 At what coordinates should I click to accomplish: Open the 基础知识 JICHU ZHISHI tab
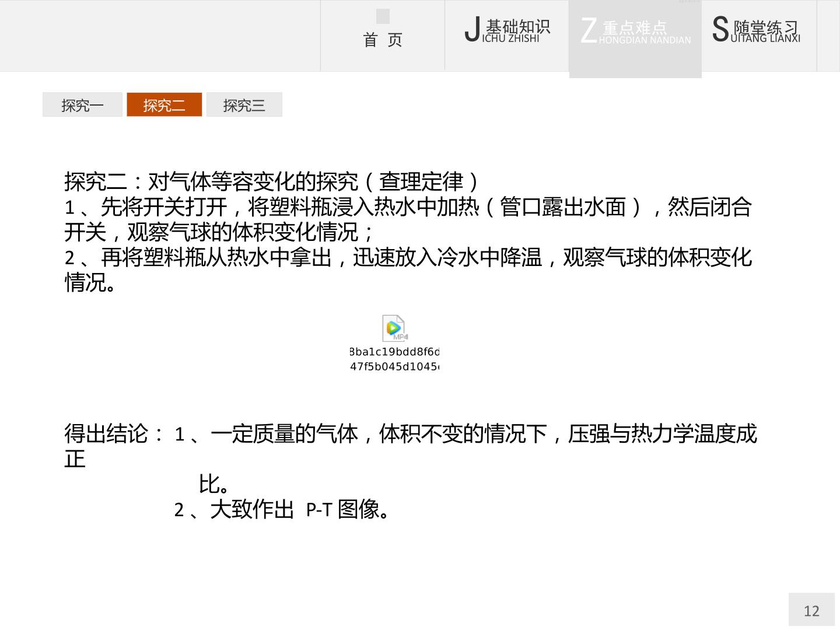coord(507,35)
